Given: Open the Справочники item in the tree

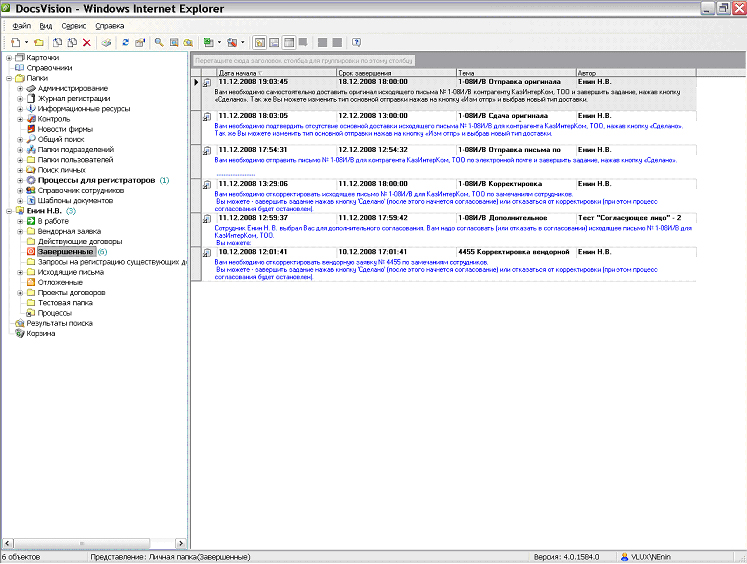Looking at the screenshot, I should 49,68.
